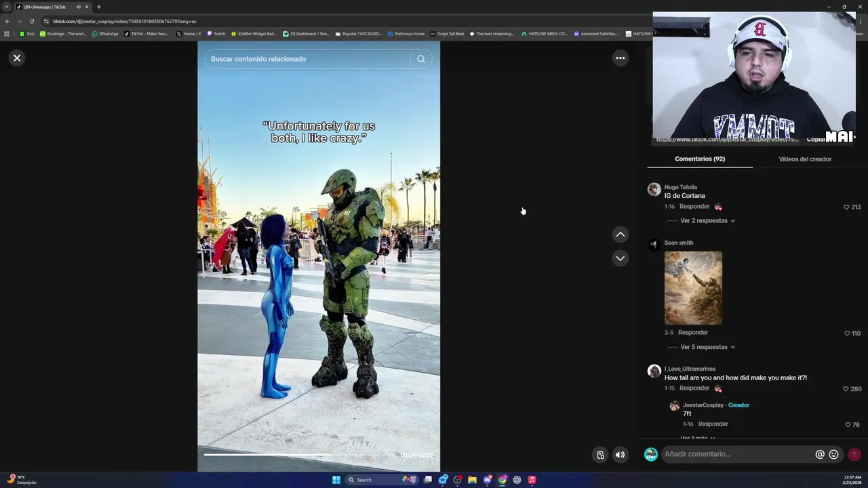Viewport: 868px width, 488px height.
Task: Switch to Comentarios (92) tab
Action: (700, 159)
